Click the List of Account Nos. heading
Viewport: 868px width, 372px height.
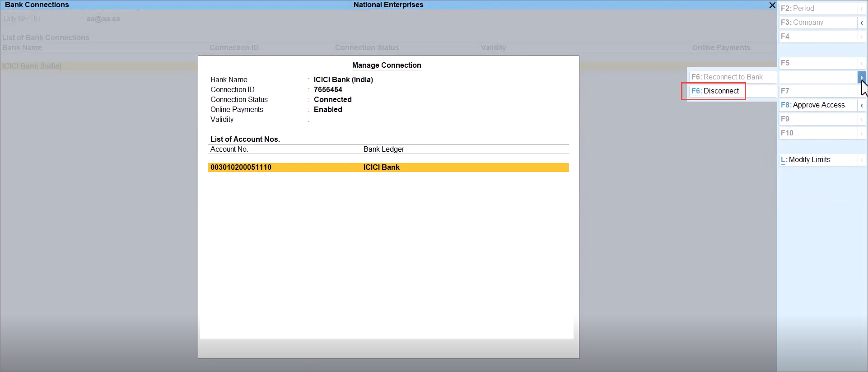point(245,139)
